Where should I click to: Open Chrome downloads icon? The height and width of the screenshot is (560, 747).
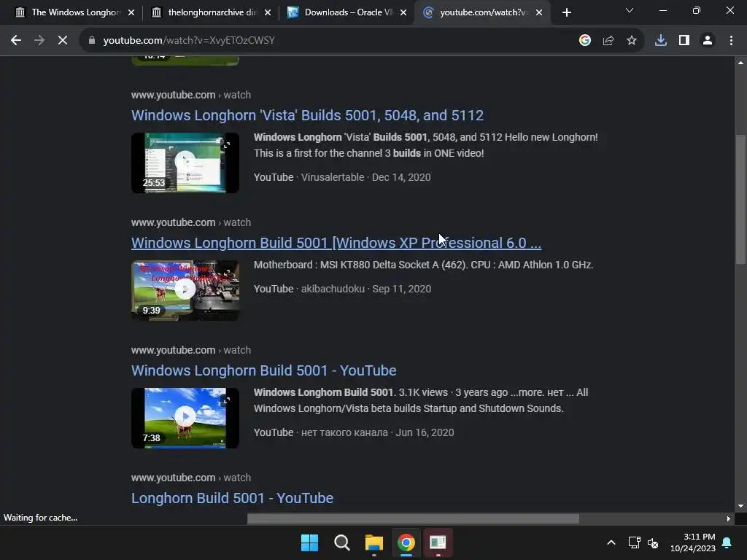tap(661, 41)
